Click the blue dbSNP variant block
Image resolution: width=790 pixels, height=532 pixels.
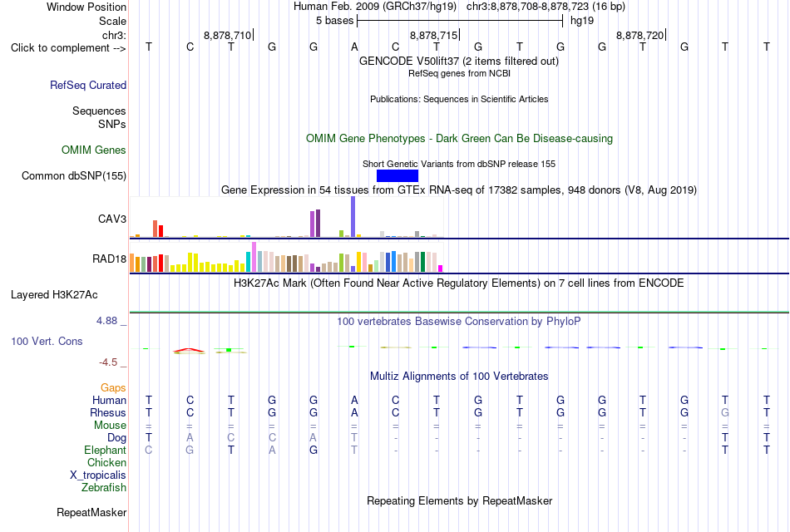397,176
